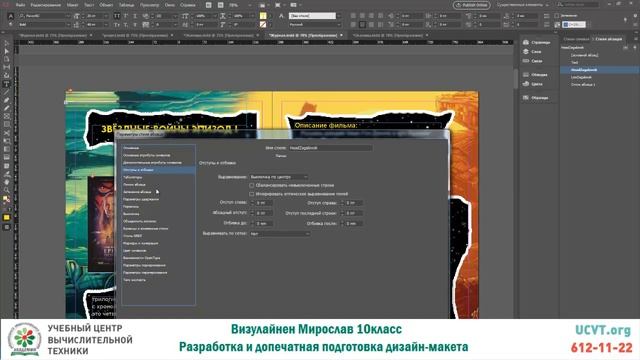This screenshot has width=640, height=360.
Task: Select the Scissors tool
Action: coord(7,133)
